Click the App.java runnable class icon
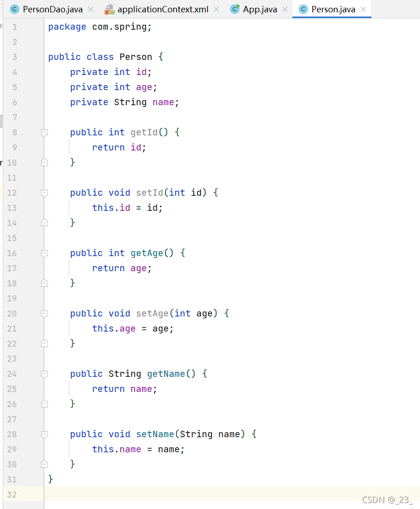 pyautogui.click(x=235, y=9)
